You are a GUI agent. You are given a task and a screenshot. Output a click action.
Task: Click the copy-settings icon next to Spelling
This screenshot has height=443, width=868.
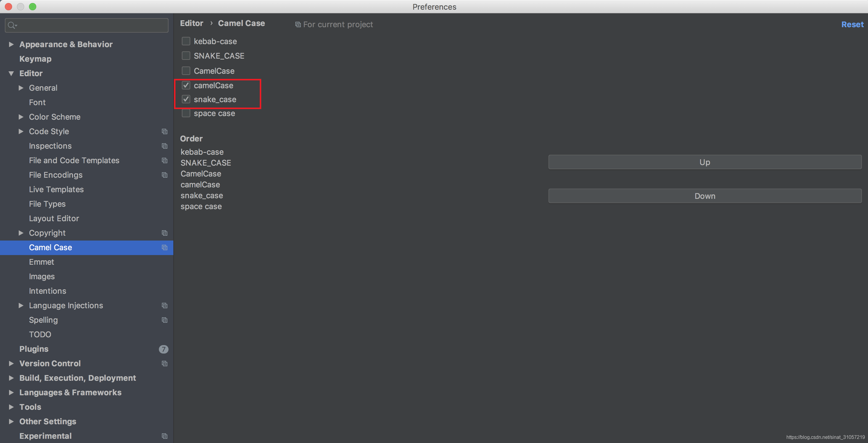point(164,320)
